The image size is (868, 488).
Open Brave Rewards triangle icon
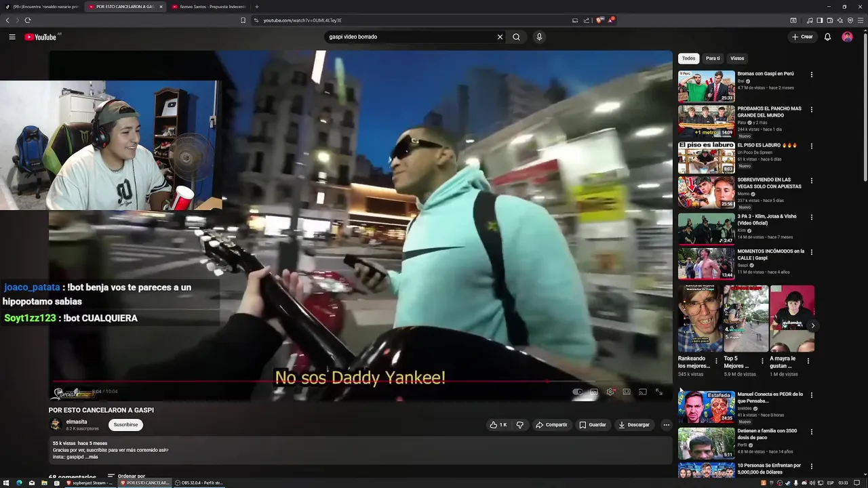point(610,20)
